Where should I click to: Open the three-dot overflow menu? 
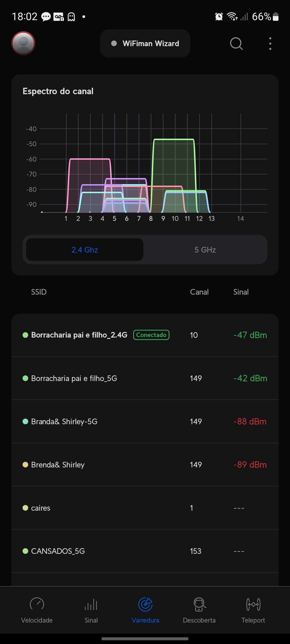[270, 43]
